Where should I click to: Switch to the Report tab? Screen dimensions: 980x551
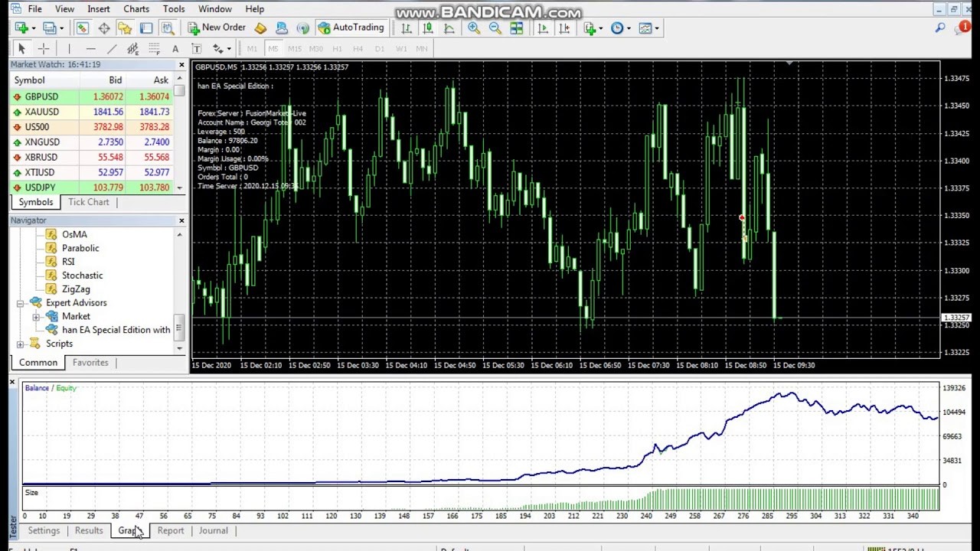coord(170,530)
